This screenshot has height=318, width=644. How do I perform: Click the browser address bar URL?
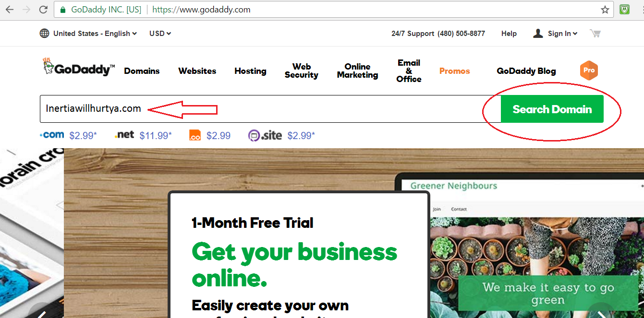(201, 10)
